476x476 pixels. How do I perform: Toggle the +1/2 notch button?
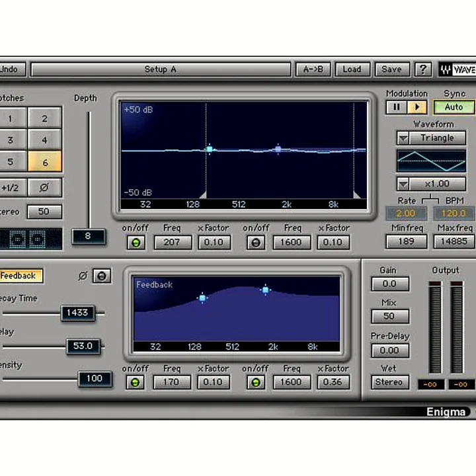tap(12, 188)
